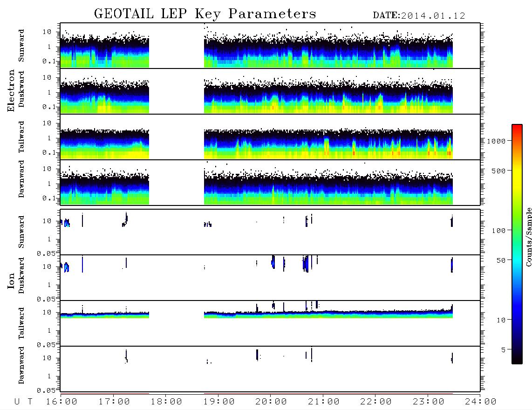Image resolution: width=532 pixels, height=410 pixels.
Task: Select the Electron Sunward panel label
Action: 21,46
